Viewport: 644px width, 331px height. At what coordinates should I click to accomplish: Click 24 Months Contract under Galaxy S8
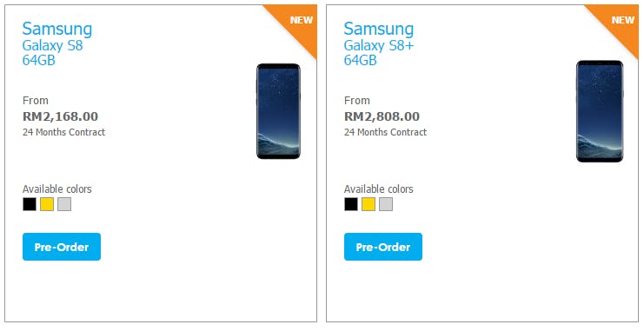click(x=63, y=132)
